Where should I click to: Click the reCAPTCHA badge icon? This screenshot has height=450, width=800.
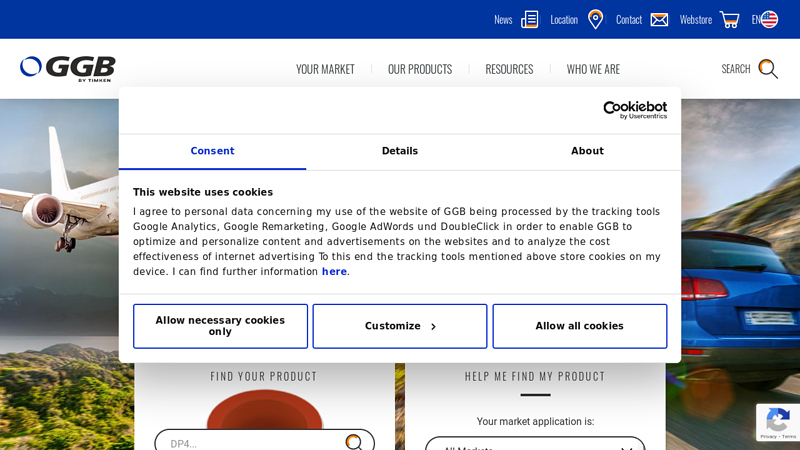(777, 421)
